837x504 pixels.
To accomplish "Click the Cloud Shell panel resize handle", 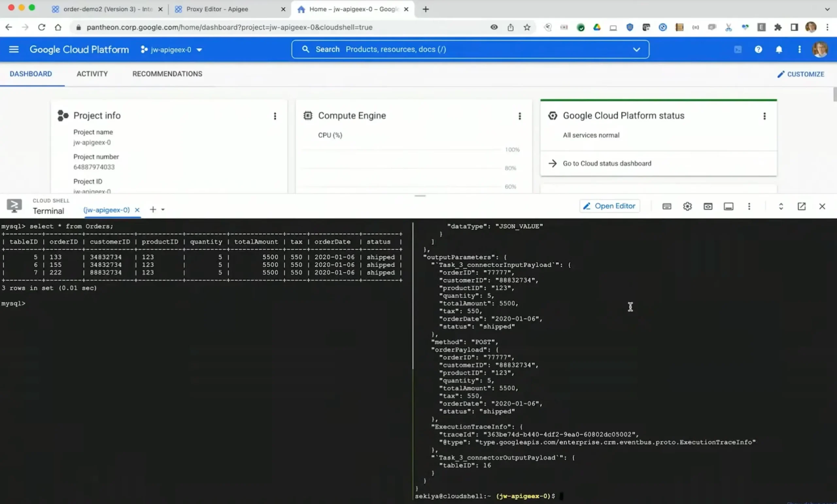I will [x=420, y=196].
